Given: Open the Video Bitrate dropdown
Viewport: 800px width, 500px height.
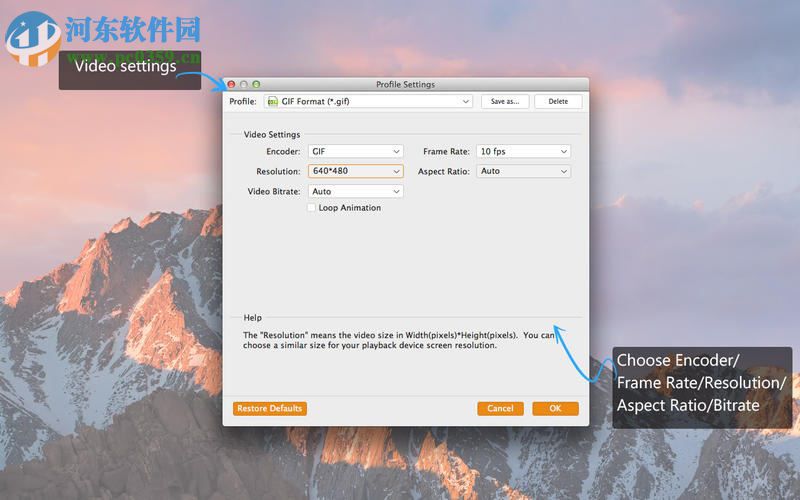Looking at the screenshot, I should 356,191.
